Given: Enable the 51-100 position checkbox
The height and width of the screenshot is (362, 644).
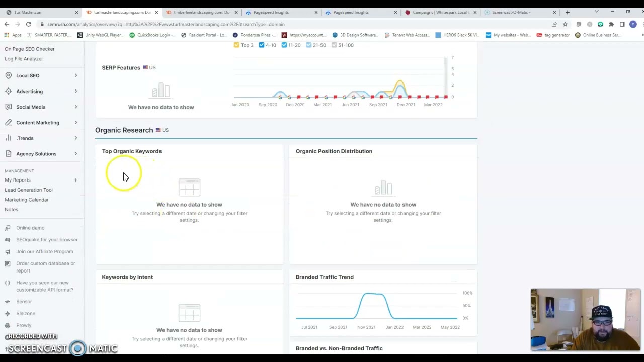Looking at the screenshot, I should point(334,45).
